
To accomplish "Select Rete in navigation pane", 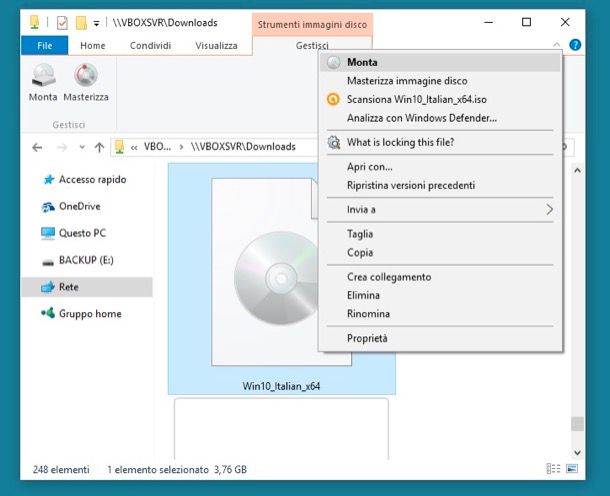I will coord(87,287).
